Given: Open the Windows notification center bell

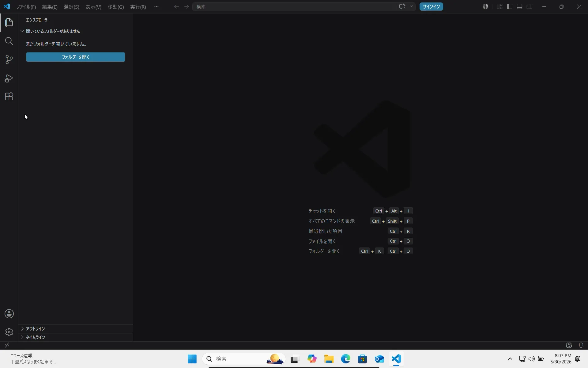Looking at the screenshot, I should point(578,359).
